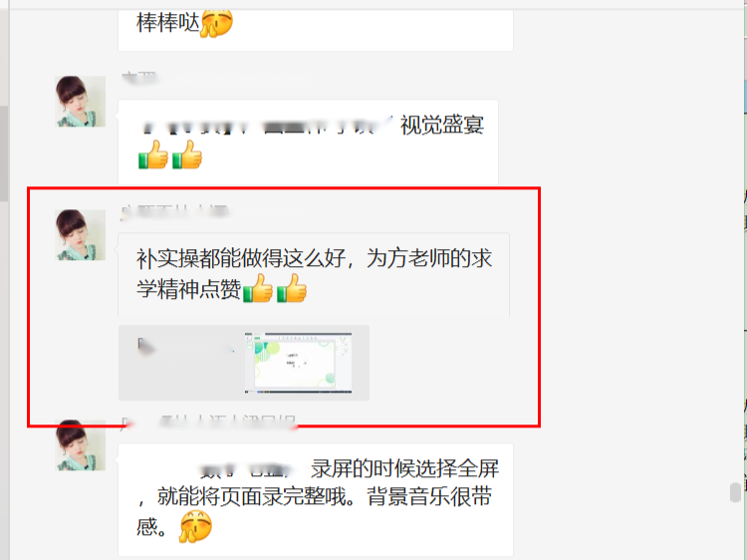Click blurred sender name above 视觉盛宴 message

tap(139, 78)
